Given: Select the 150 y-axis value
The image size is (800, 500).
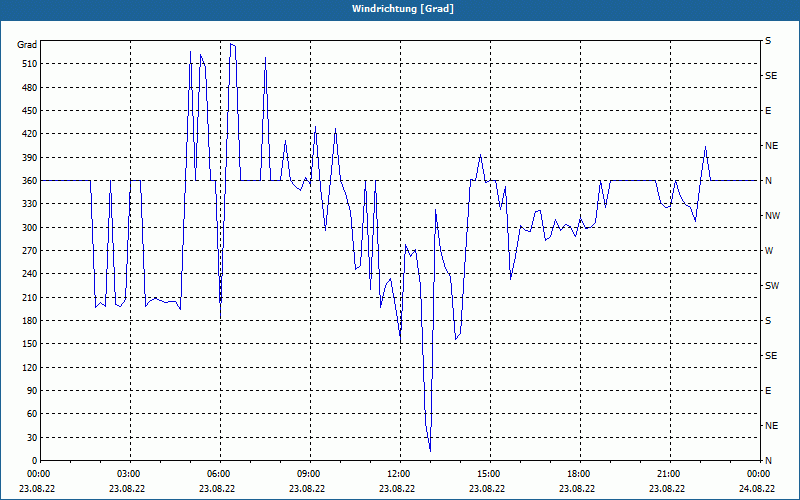Looking at the screenshot, I should pos(30,344).
